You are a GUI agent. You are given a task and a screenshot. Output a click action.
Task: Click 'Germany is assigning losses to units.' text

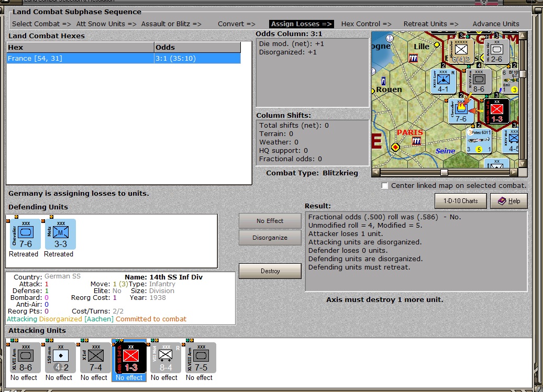(x=79, y=194)
